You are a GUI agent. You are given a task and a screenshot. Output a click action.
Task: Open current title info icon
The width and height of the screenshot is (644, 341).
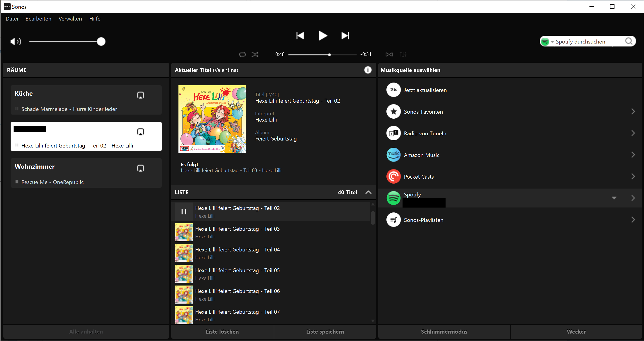point(368,70)
